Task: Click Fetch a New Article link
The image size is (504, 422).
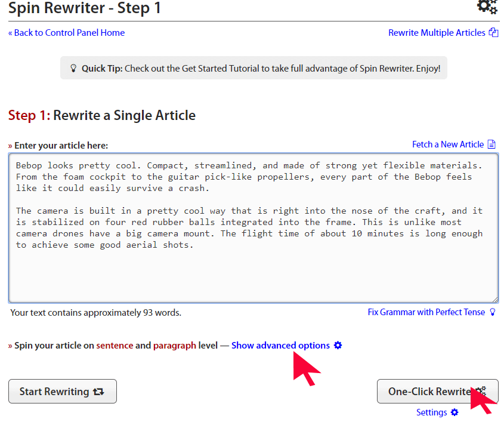Action: coord(448,144)
